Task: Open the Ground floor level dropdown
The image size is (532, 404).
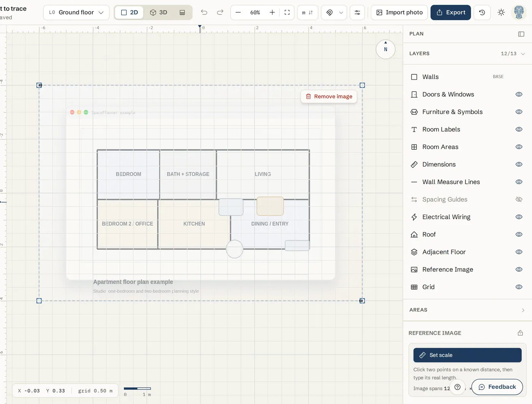Action: 76,13
